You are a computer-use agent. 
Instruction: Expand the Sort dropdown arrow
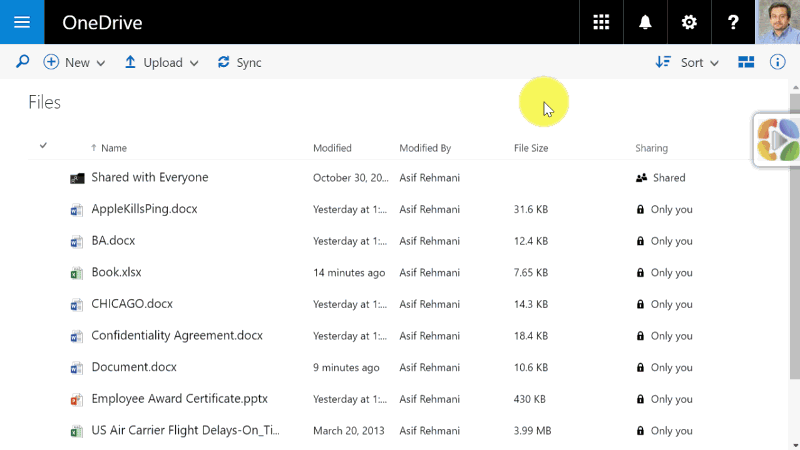[x=714, y=63]
